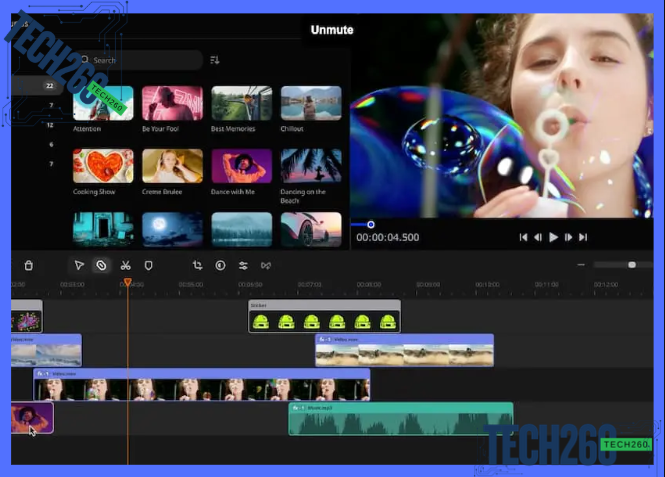This screenshot has height=477, width=665.
Task: Click the trash delete icon in timeline toolbar
Action: pyautogui.click(x=29, y=265)
